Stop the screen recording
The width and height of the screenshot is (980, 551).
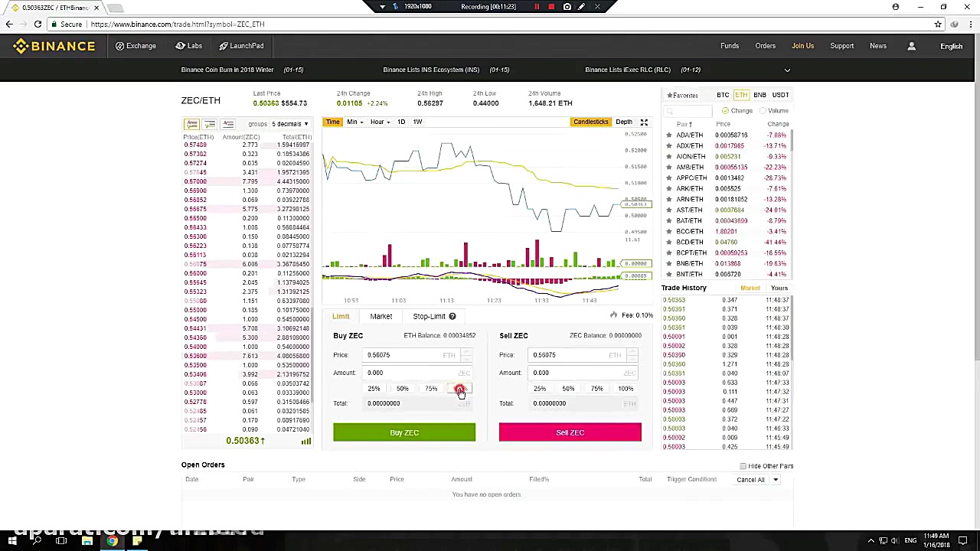(x=551, y=7)
